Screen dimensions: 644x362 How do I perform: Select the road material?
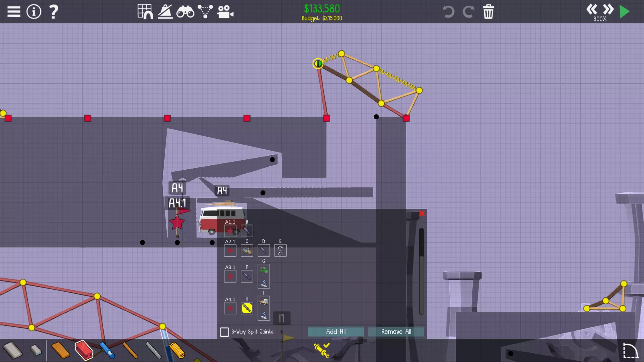coord(12,350)
